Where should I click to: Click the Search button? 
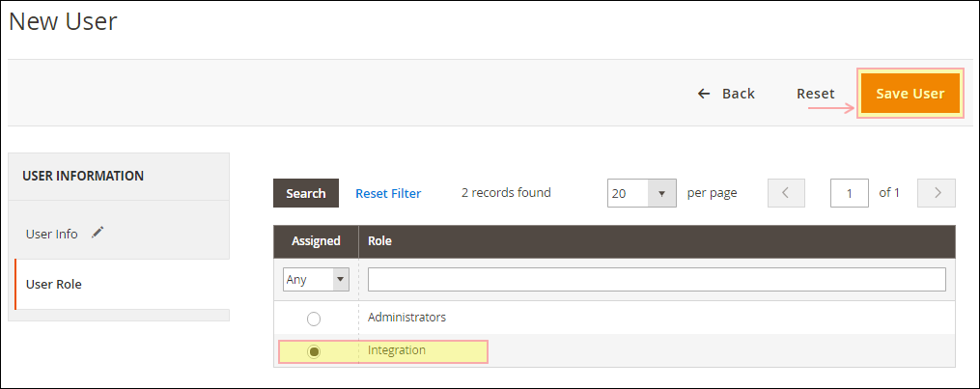click(x=306, y=193)
